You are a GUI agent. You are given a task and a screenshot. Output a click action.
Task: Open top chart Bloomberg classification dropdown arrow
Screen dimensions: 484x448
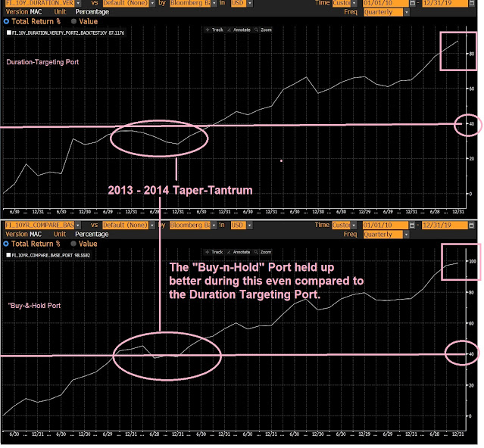[214, 3]
